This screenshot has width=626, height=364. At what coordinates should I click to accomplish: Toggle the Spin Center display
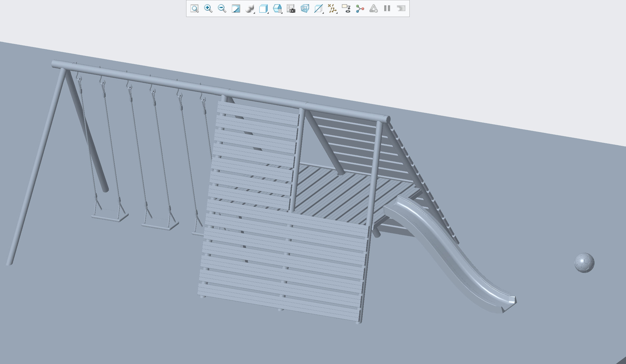tap(360, 9)
